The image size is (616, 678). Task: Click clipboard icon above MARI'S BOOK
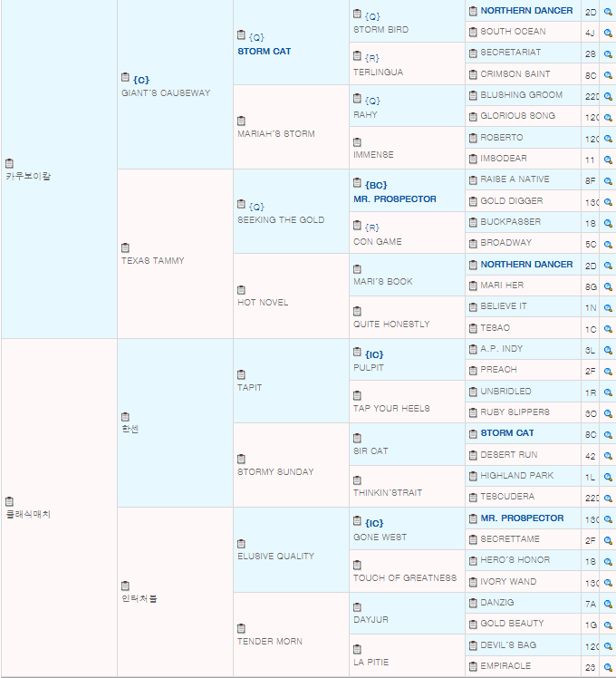click(x=357, y=269)
